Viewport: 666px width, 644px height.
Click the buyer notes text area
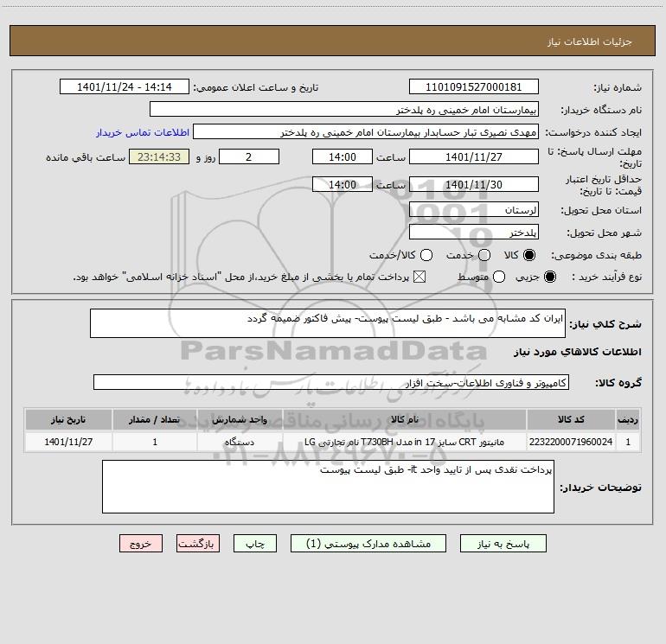click(x=328, y=487)
